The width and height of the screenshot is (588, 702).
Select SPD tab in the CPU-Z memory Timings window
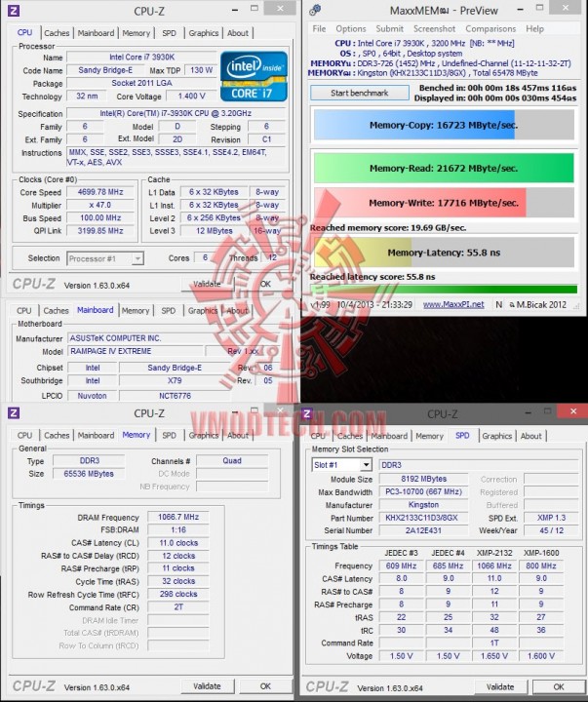169,435
